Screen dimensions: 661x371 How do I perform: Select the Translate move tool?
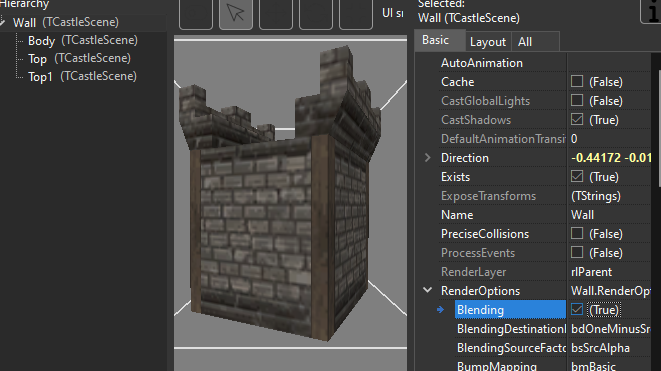click(276, 14)
